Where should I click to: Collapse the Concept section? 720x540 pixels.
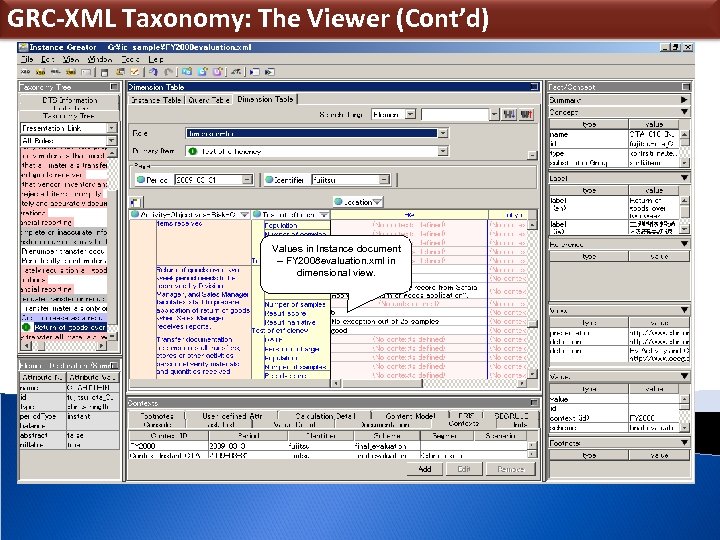pos(684,112)
